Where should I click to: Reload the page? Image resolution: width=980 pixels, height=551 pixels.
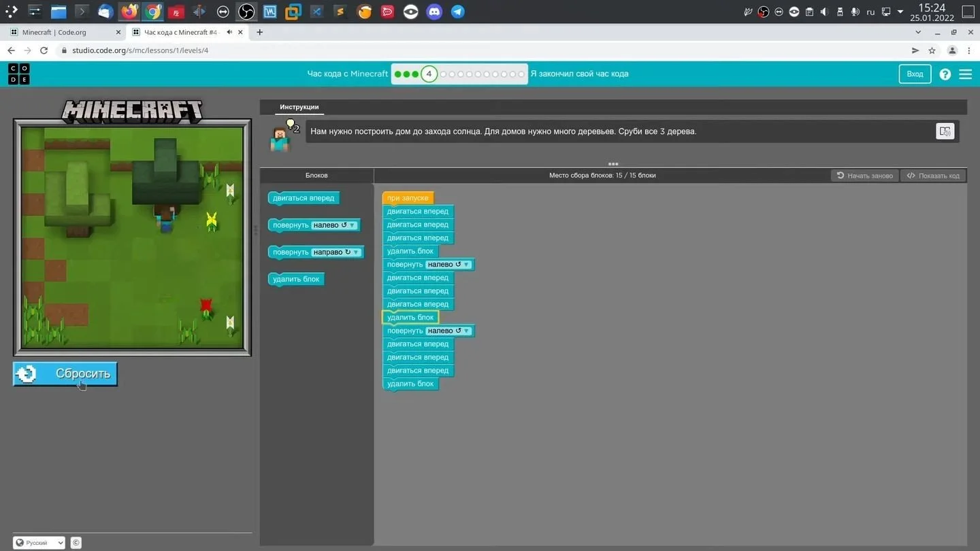point(44,50)
